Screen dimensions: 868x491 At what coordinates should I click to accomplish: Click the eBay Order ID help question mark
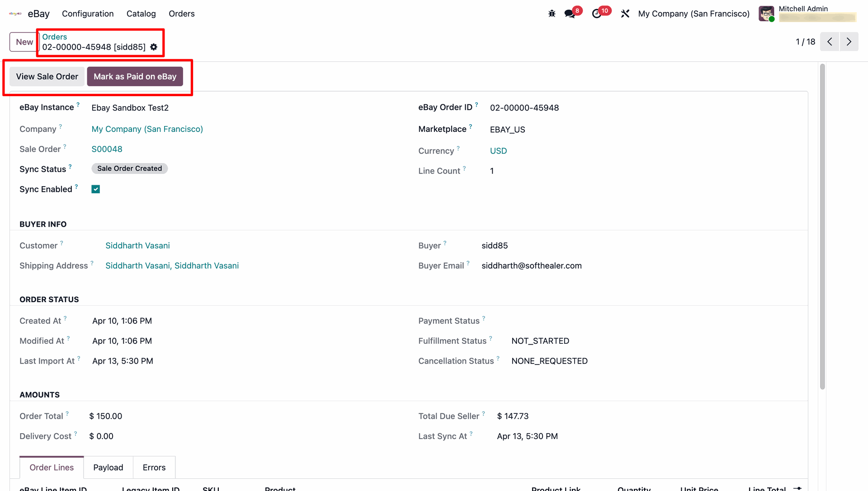pos(476,104)
